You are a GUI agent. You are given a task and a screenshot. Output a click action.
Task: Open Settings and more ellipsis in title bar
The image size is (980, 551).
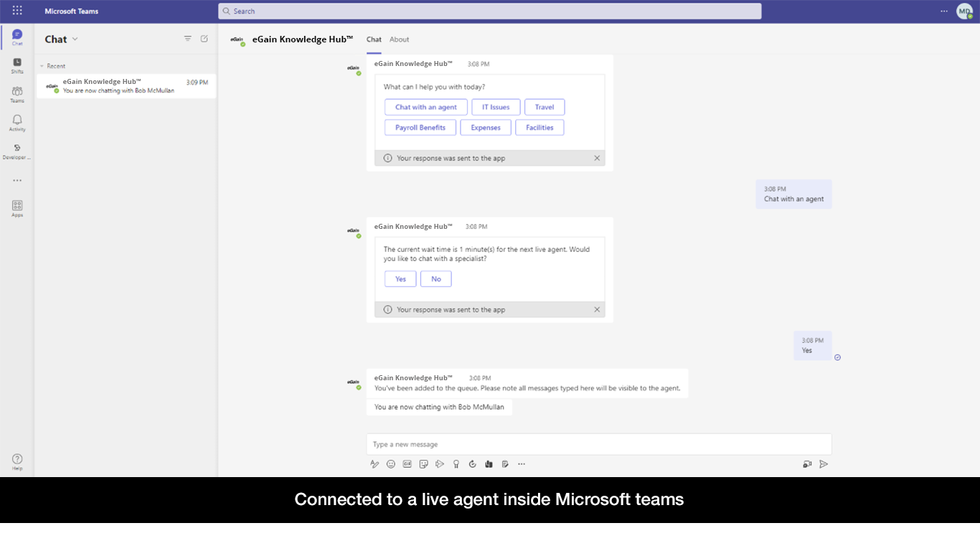tap(944, 11)
